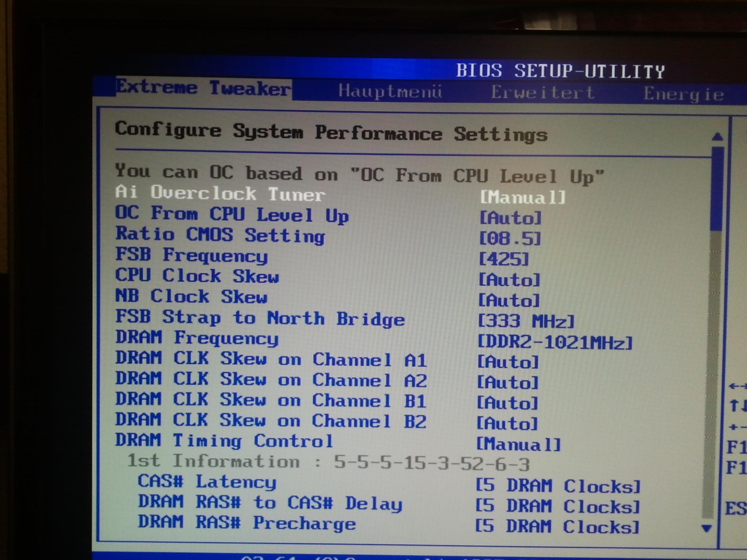Set CAS# Latency DRAM Clocks value
The image size is (747, 560).
(558, 486)
